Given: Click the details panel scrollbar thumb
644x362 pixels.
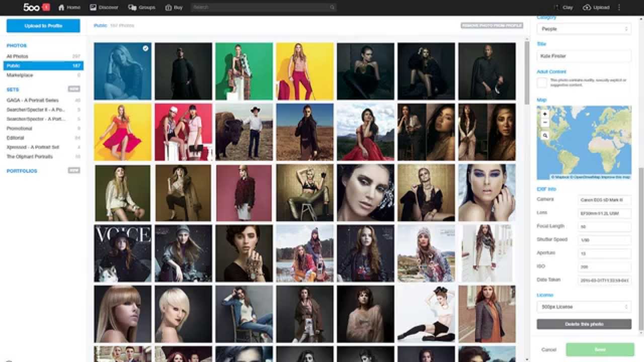Looking at the screenshot, I should pos(641,249).
